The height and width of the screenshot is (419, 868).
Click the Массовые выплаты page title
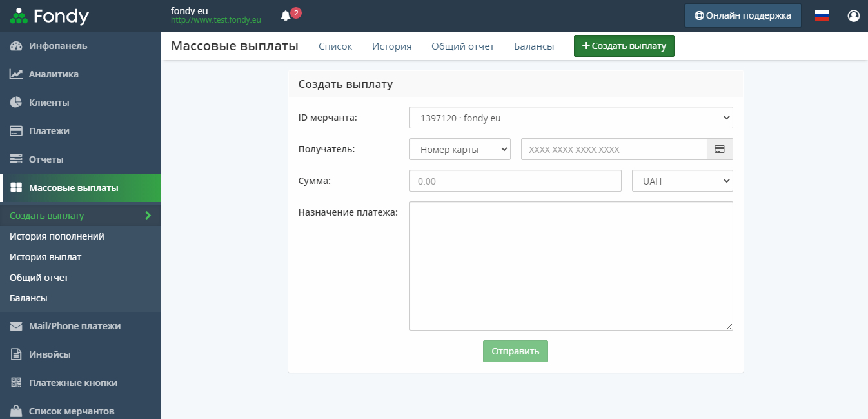pyautogui.click(x=235, y=46)
